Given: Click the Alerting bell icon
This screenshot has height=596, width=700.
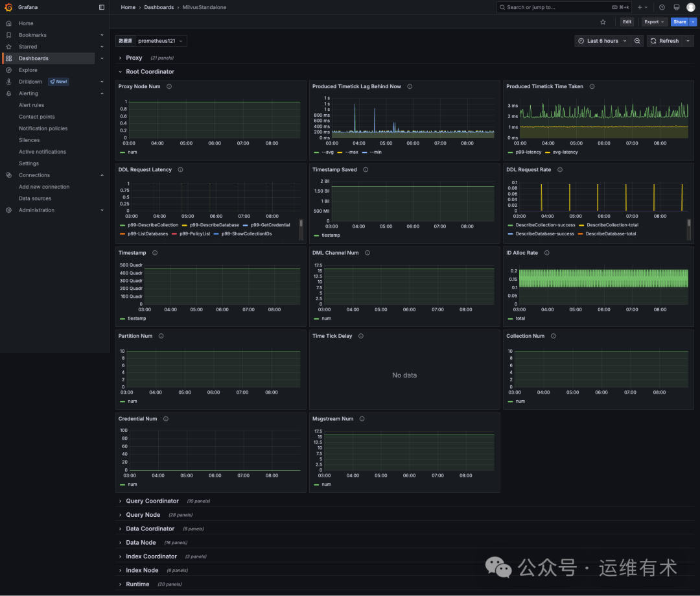Looking at the screenshot, I should tap(7, 93).
